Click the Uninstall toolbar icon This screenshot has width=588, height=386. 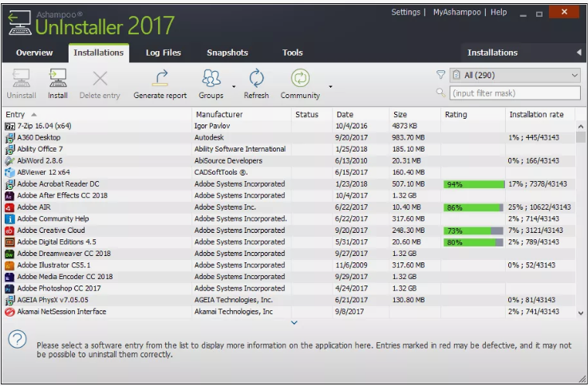click(21, 78)
